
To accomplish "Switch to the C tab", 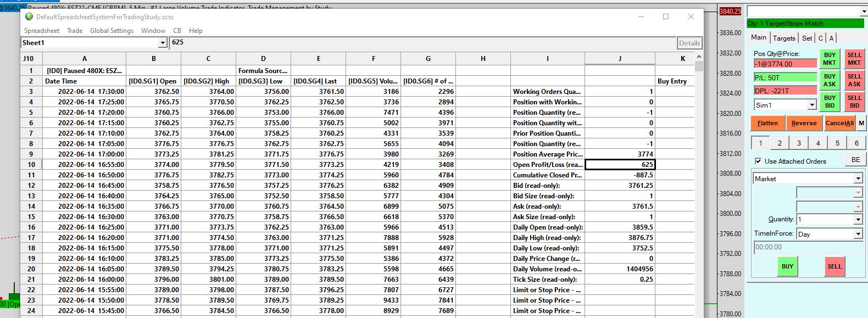I will pos(821,38).
